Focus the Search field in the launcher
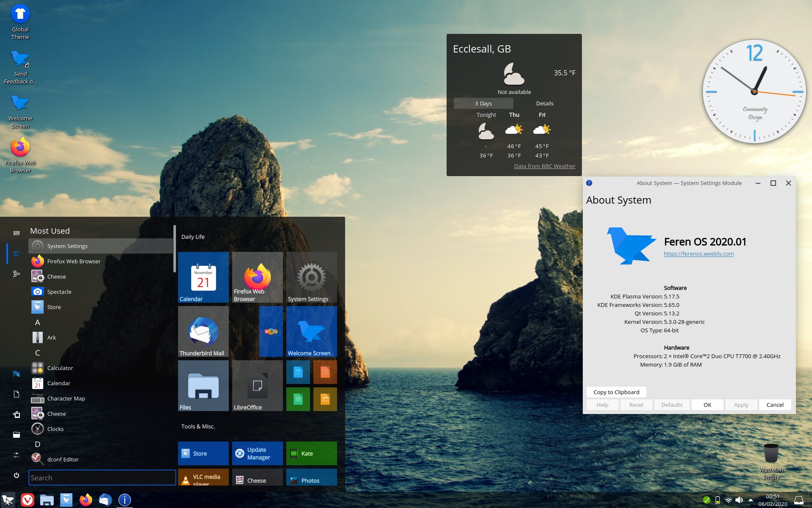The width and height of the screenshot is (812, 508). [102, 478]
